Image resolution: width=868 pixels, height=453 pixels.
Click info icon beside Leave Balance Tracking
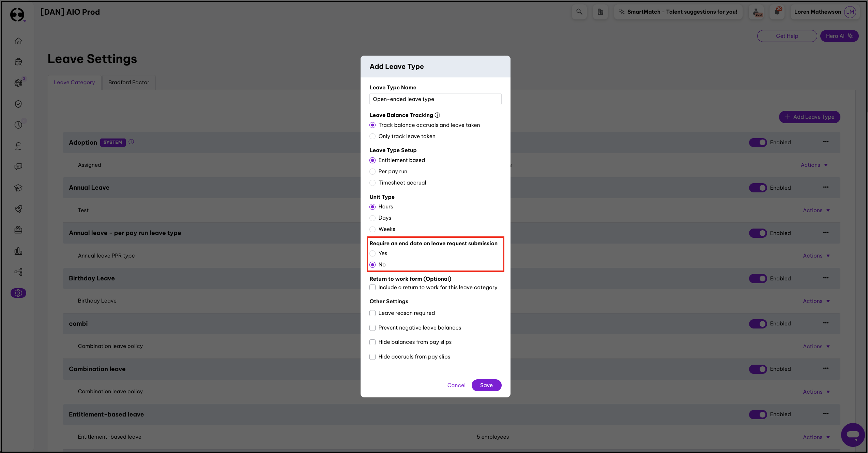(437, 115)
